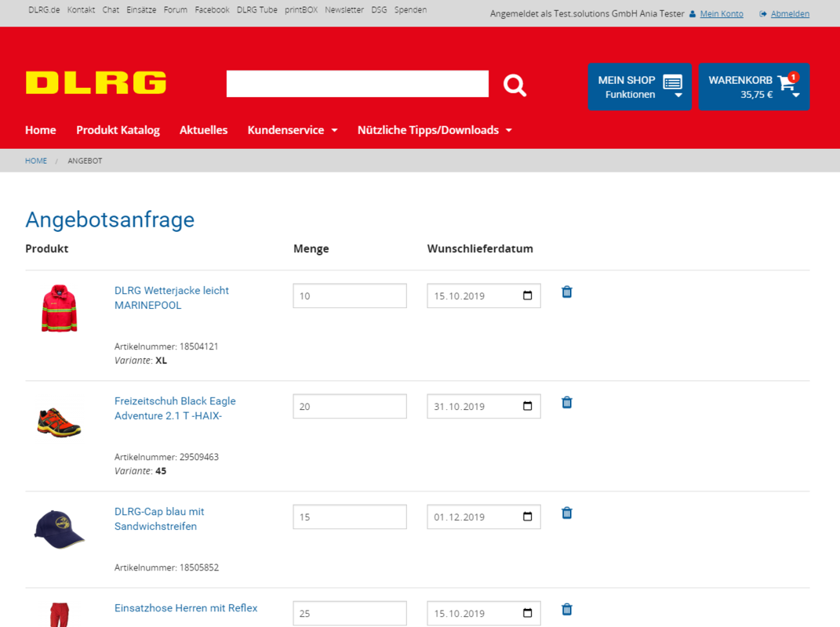Open Chat link in top bar
The image size is (840, 627).
[111, 9]
